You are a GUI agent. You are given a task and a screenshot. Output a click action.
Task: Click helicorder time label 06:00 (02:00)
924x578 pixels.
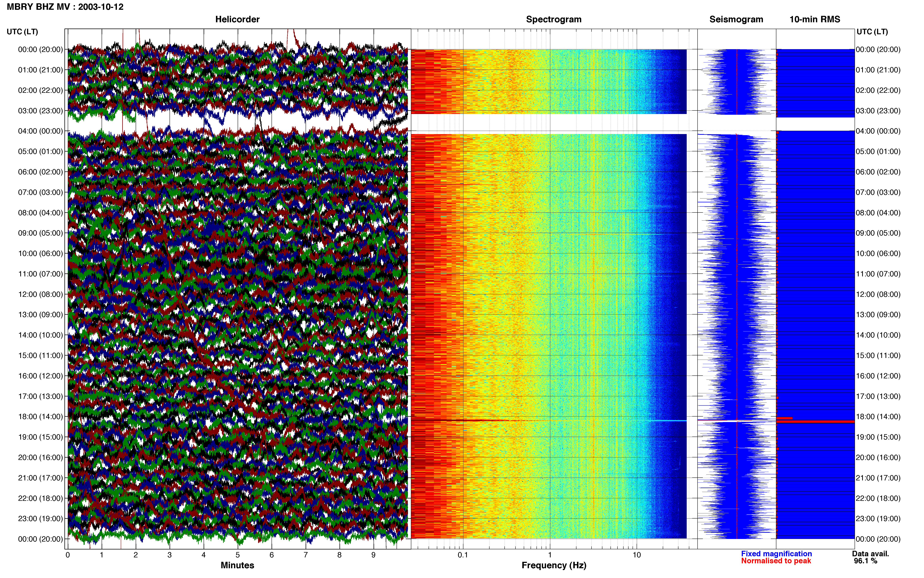pyautogui.click(x=41, y=172)
